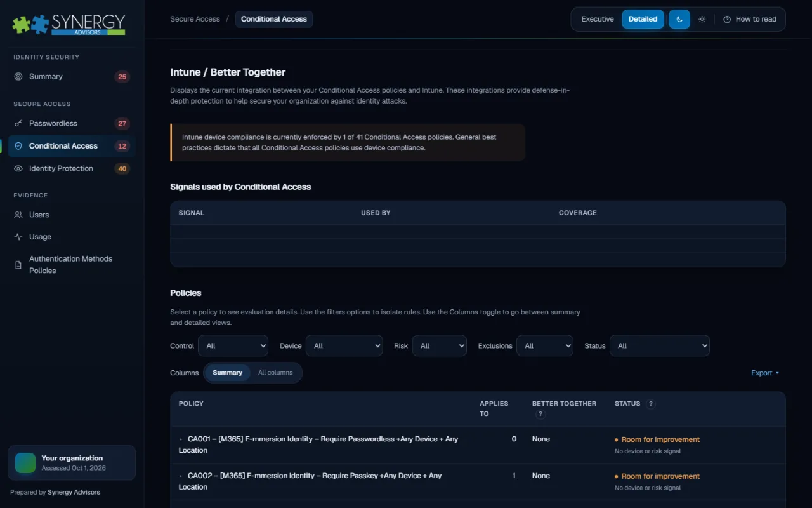Open the Export dropdown menu

coord(765,373)
